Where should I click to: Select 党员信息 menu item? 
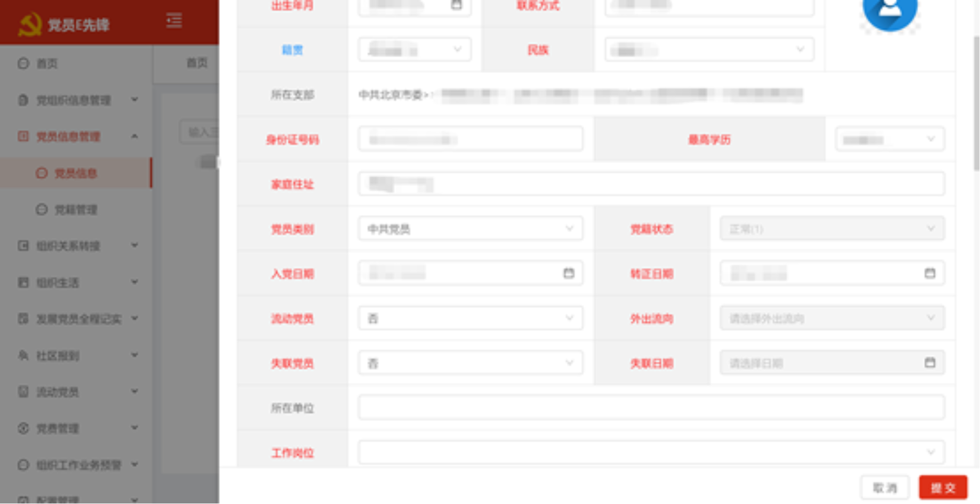click(x=76, y=173)
